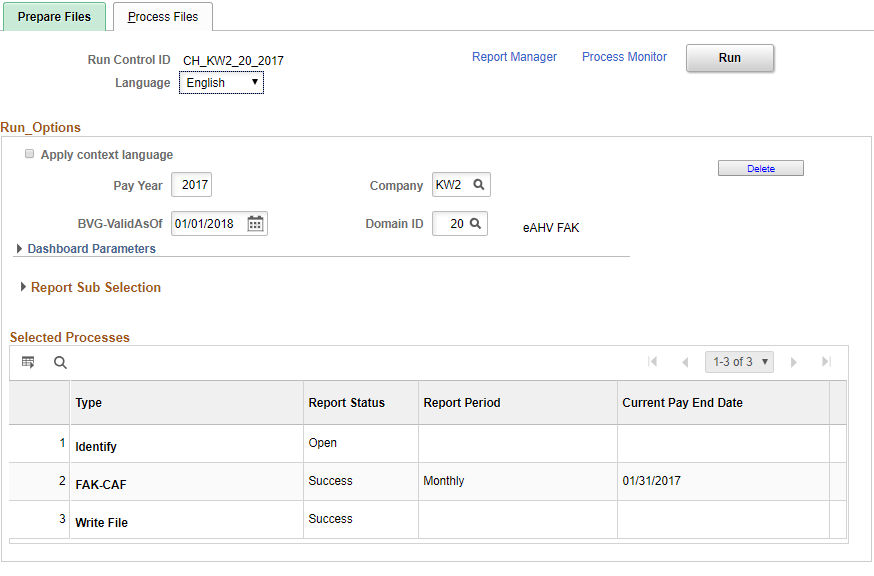Click the Find search icon in the grid toolbar
The image size is (874, 576).
point(60,363)
